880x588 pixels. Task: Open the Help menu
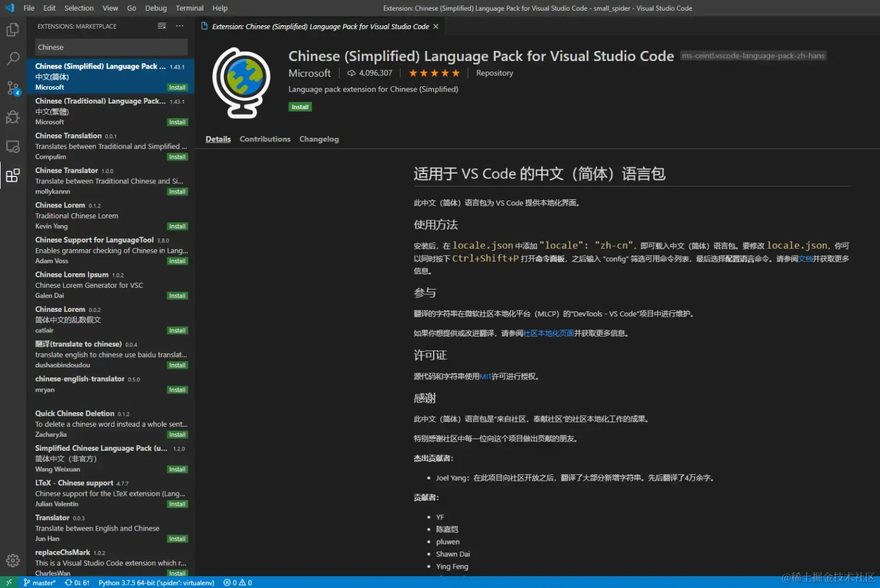click(x=220, y=8)
